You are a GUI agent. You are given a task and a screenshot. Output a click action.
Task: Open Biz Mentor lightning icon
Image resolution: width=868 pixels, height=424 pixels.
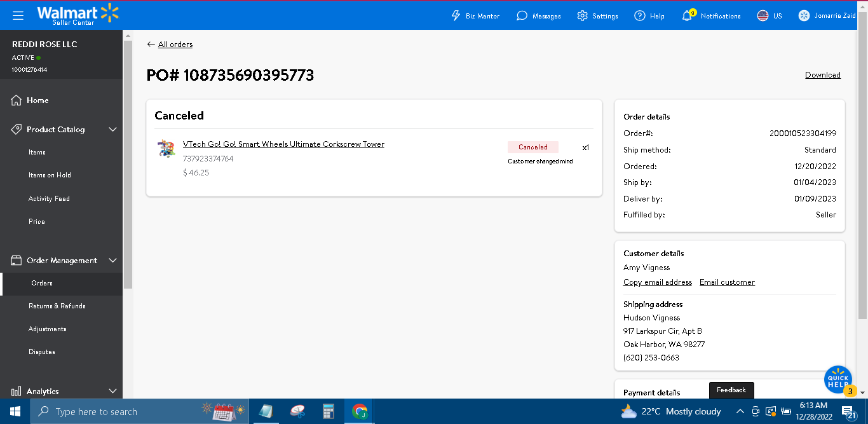[456, 16]
